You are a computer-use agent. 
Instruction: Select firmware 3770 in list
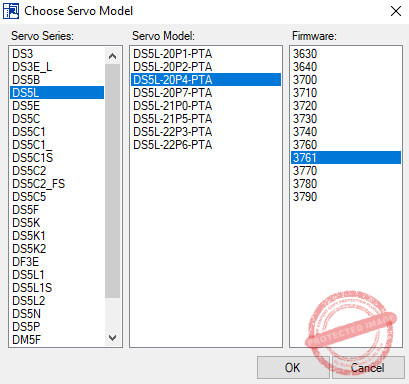click(346, 171)
